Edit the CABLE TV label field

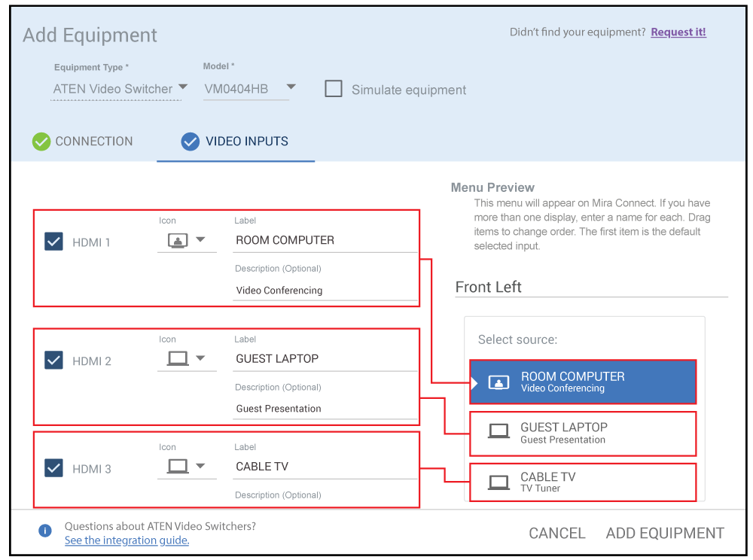pyautogui.click(x=325, y=467)
